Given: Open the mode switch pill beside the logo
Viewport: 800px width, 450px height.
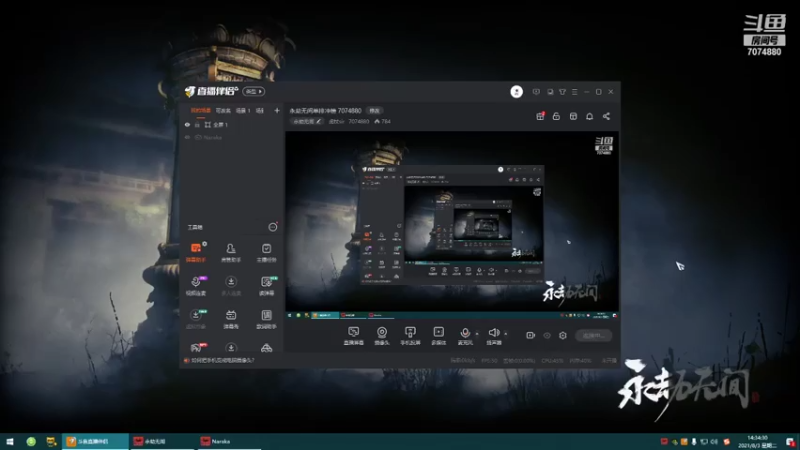Looking at the screenshot, I should 254,91.
